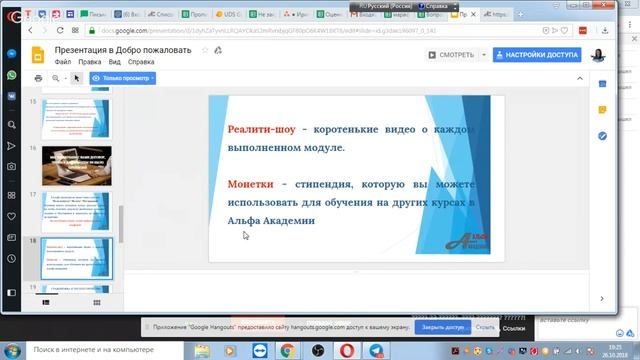Image resolution: width=640 pixels, height=360 pixels.
Task: Open the Правка menu
Action: 90,62
